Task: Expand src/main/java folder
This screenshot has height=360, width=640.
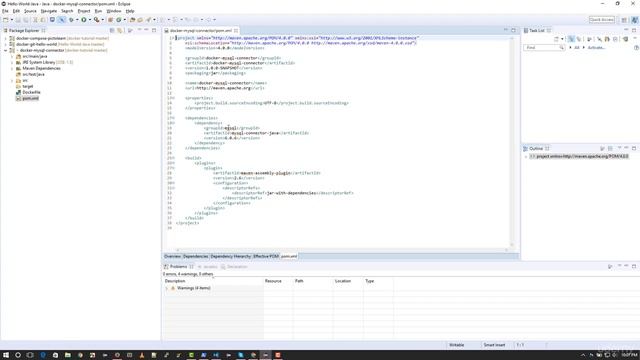Action: [x=12, y=56]
